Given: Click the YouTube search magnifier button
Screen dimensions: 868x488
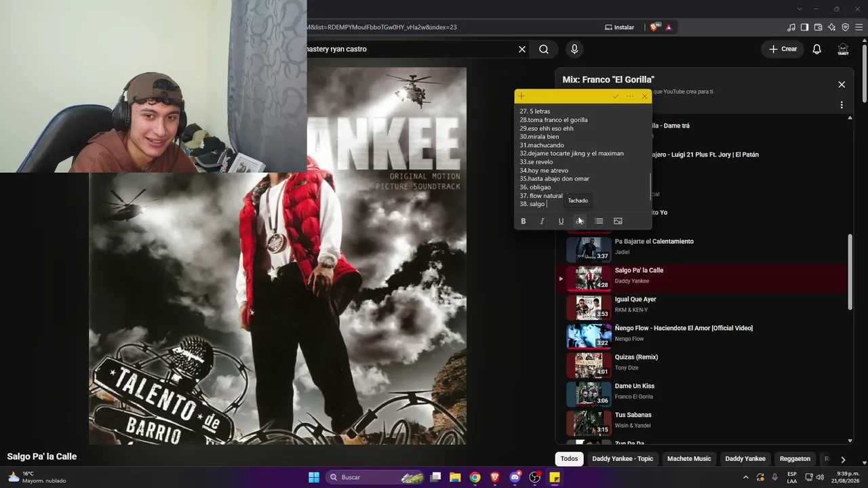Looking at the screenshot, I should [x=544, y=49].
